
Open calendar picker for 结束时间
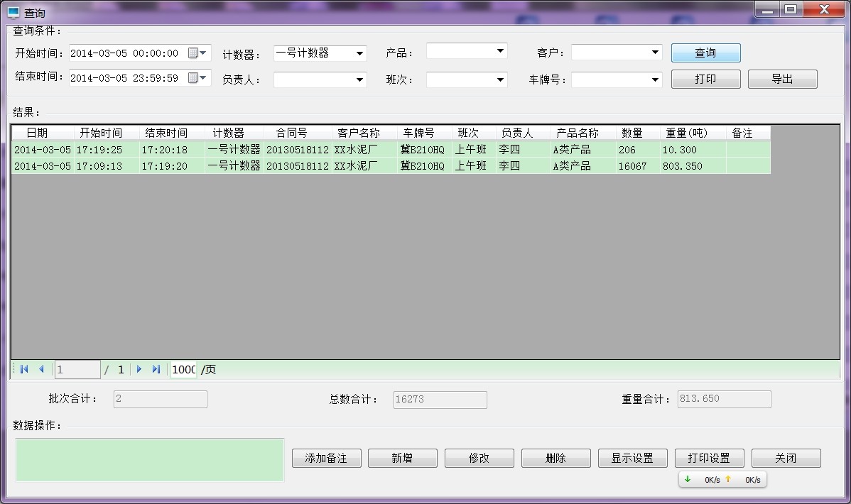pos(197,78)
